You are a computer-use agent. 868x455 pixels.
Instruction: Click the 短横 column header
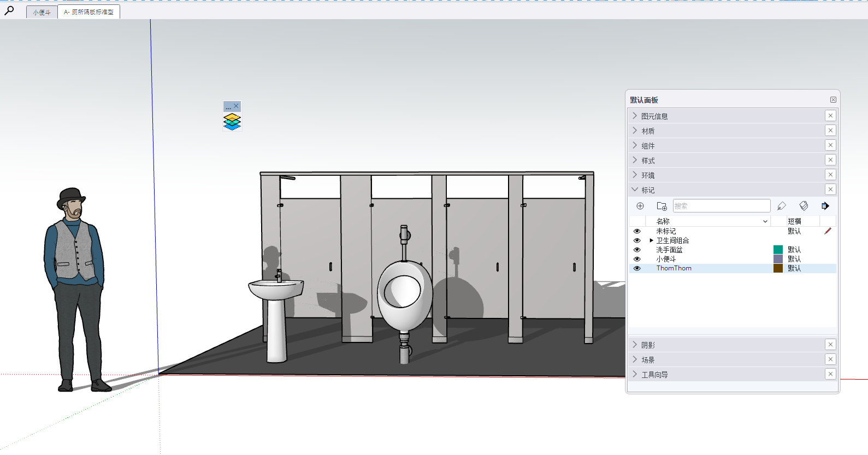(795, 221)
